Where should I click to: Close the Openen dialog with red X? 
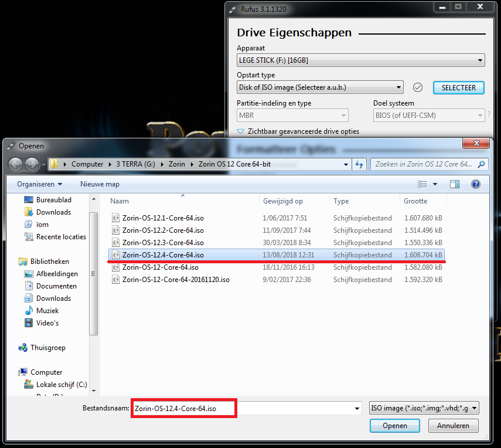[x=476, y=143]
